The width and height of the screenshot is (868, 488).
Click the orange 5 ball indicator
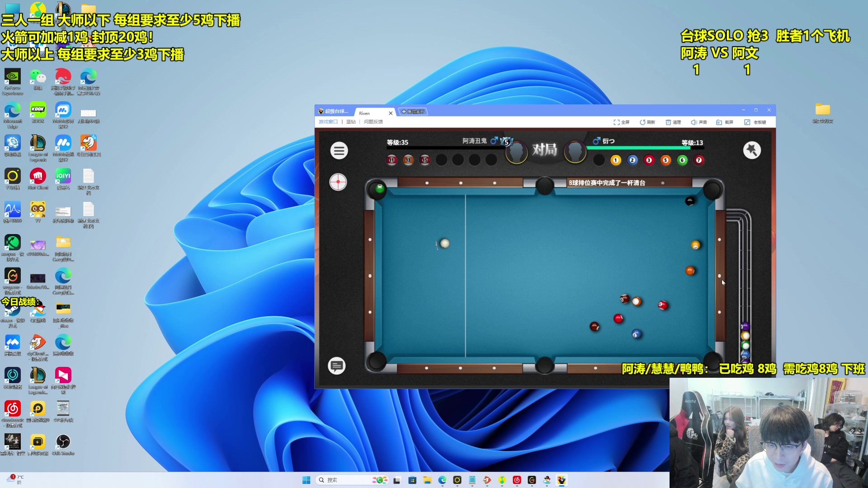click(x=665, y=160)
